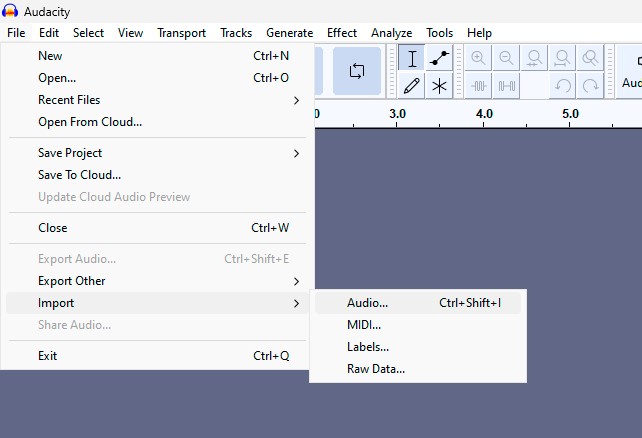Click the Audio Setup button at right edge

630,71
